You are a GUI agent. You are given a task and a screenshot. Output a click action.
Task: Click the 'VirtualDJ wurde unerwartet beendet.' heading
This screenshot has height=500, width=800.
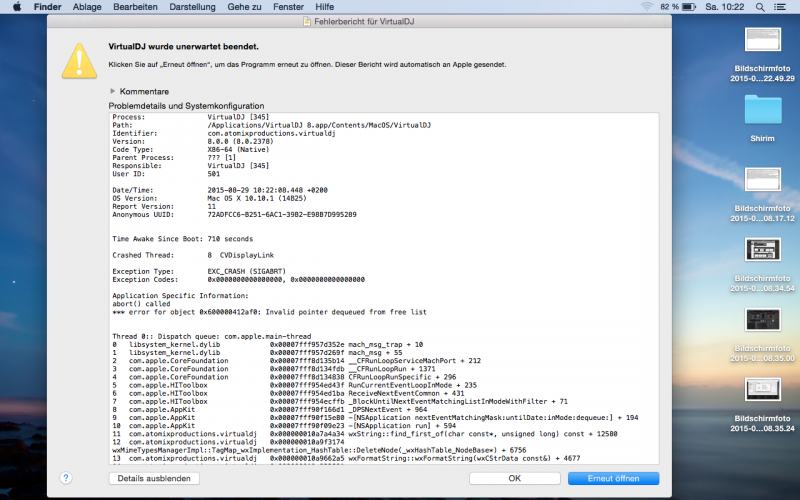coord(184,46)
